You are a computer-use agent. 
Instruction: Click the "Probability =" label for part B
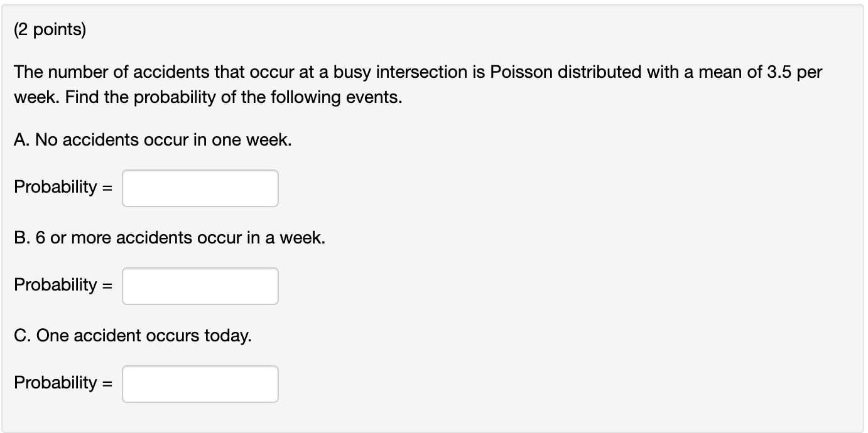point(63,285)
